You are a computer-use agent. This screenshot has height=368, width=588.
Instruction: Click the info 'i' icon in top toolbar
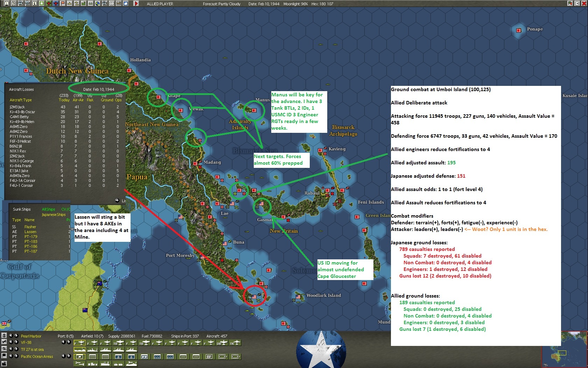click(35, 4)
